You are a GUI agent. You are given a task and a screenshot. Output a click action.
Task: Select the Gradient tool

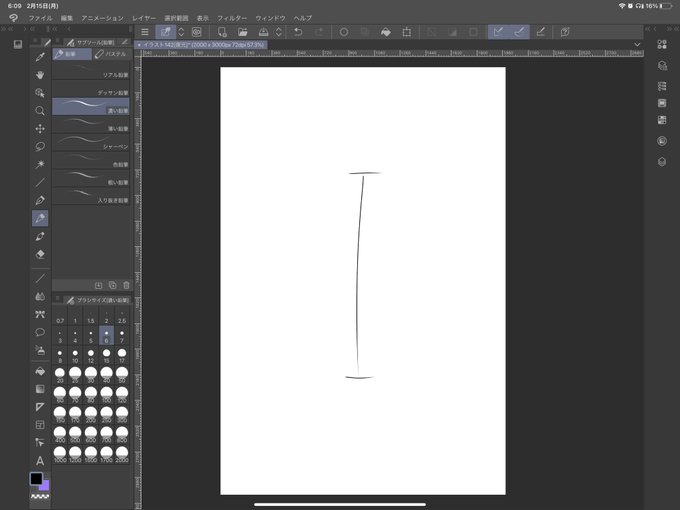click(40, 389)
